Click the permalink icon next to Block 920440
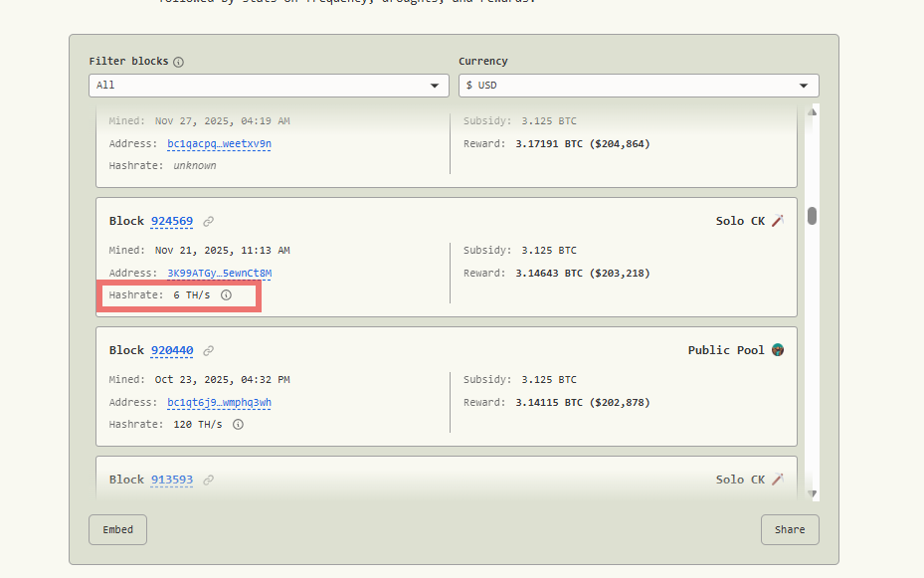This screenshot has width=924, height=578. (x=209, y=351)
